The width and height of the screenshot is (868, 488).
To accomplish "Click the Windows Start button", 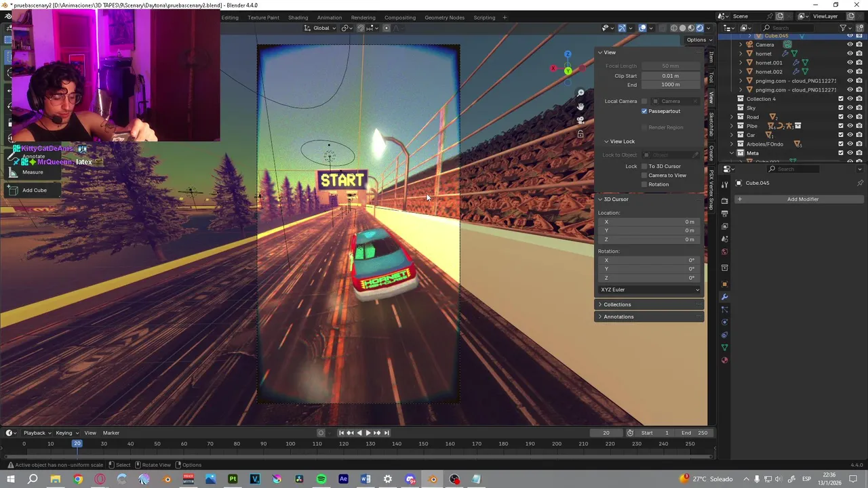I will pyautogui.click(x=11, y=479).
